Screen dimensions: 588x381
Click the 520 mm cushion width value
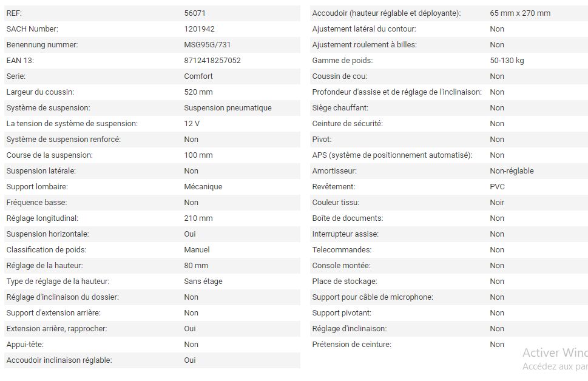[198, 92]
